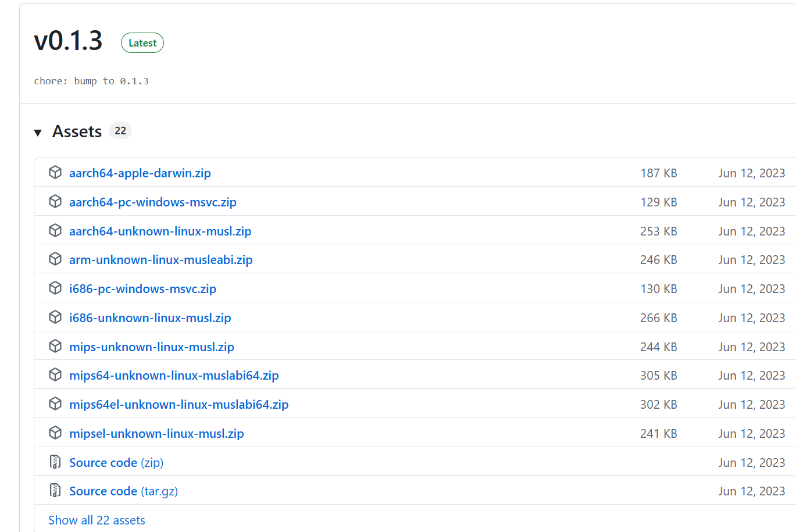Open the v0.1.3 release title
This screenshot has height=532, width=796.
click(x=68, y=41)
